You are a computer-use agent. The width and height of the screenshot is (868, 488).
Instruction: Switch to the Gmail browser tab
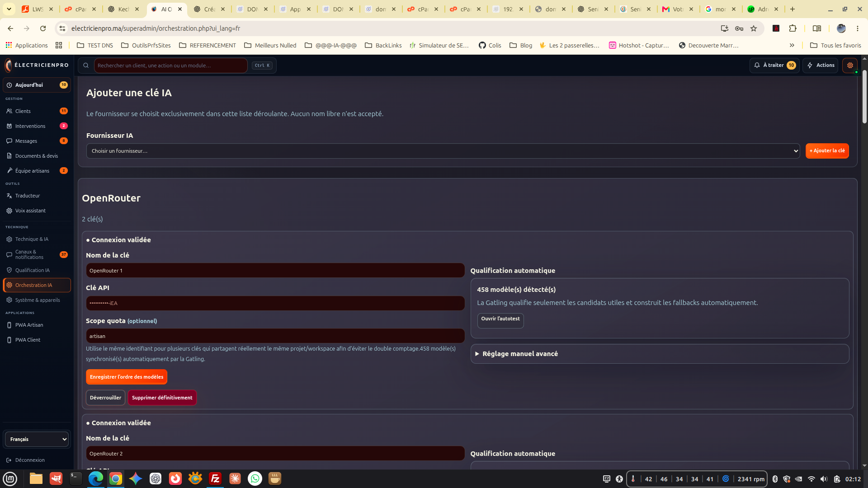point(678,9)
